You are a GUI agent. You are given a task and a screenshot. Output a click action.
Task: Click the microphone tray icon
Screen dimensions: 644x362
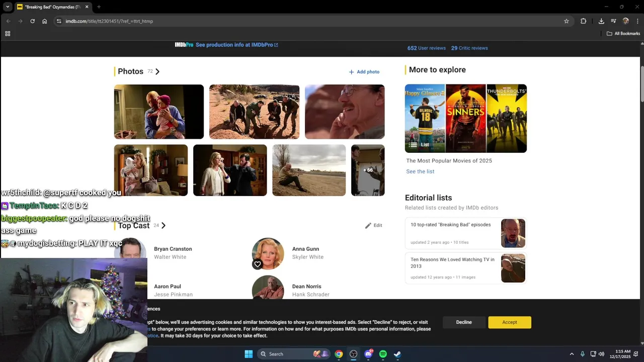583,354
